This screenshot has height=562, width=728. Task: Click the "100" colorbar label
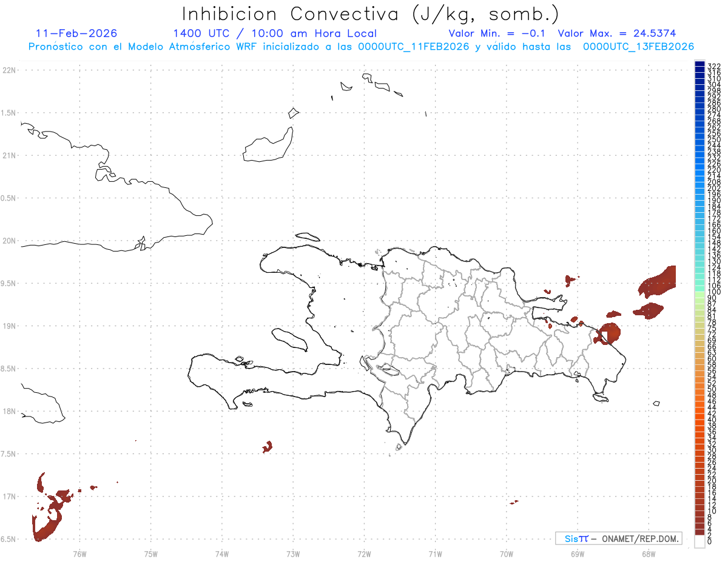click(x=714, y=292)
